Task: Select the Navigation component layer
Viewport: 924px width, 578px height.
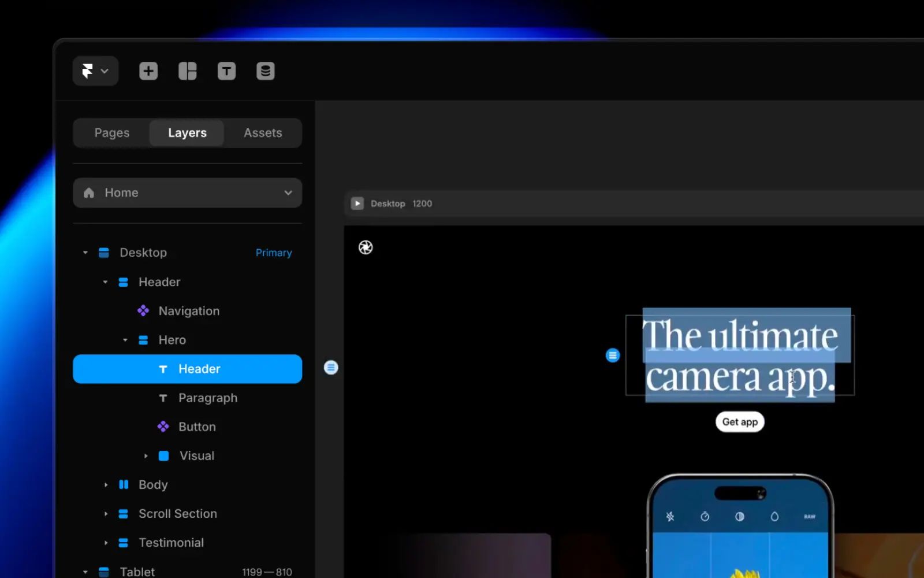Action: click(x=188, y=311)
